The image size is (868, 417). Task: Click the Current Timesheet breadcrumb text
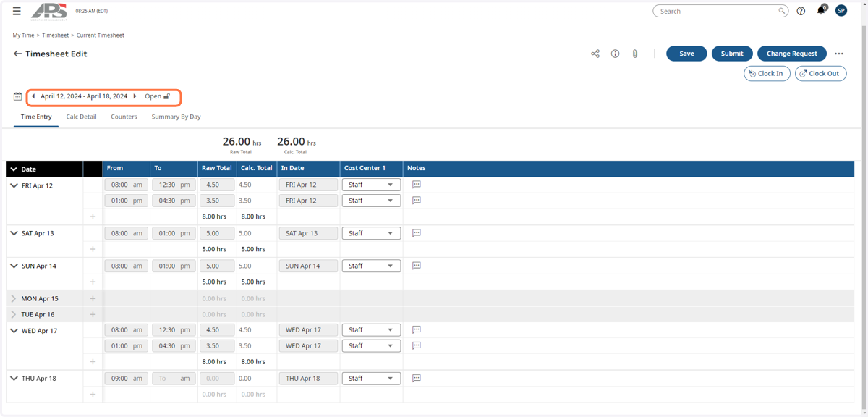pos(101,35)
